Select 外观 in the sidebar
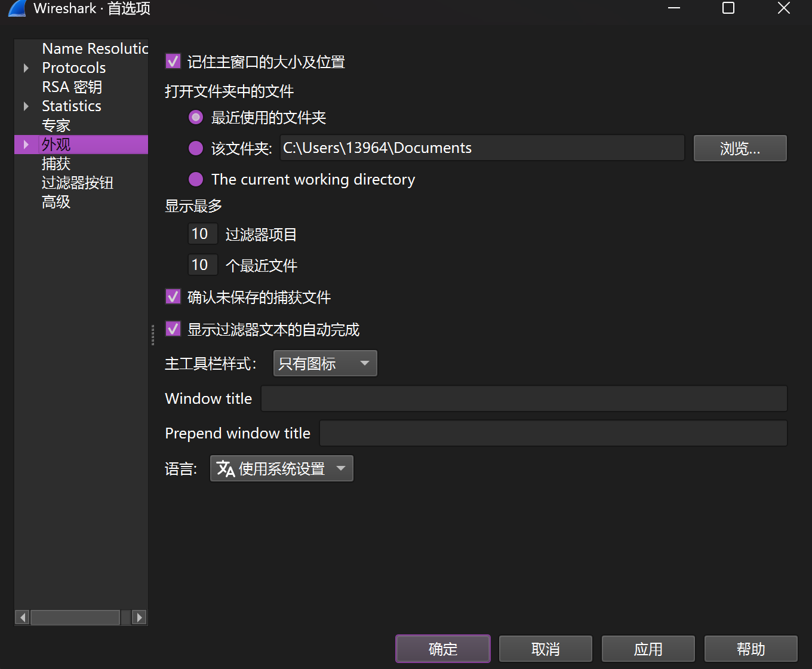The width and height of the screenshot is (812, 669). [56, 145]
